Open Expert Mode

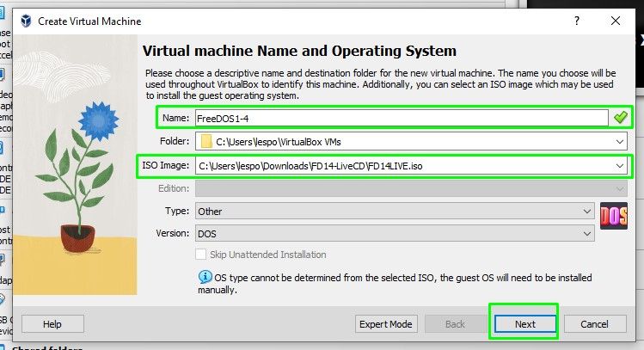tap(386, 324)
